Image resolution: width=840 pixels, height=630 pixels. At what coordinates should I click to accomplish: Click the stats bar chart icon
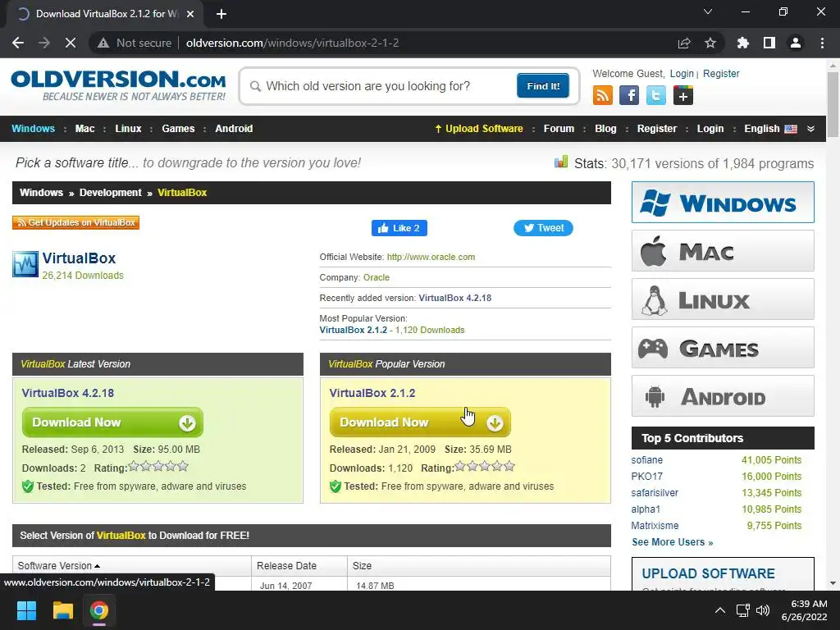point(561,162)
